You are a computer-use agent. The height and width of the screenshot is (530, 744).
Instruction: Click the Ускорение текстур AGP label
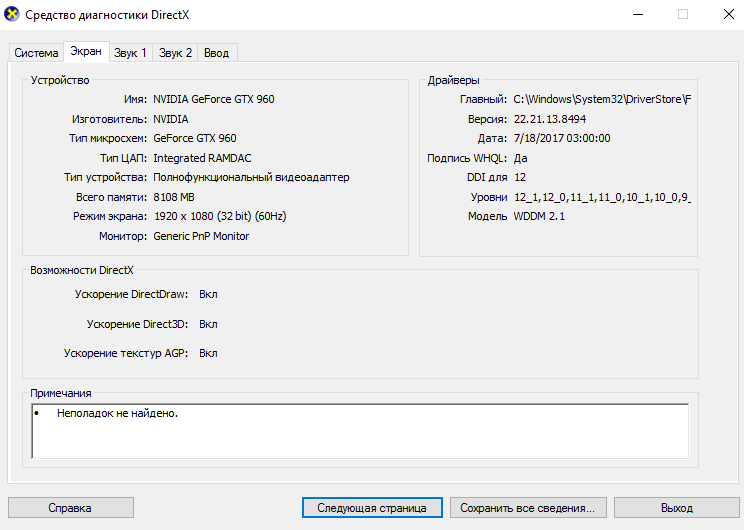tap(126, 353)
